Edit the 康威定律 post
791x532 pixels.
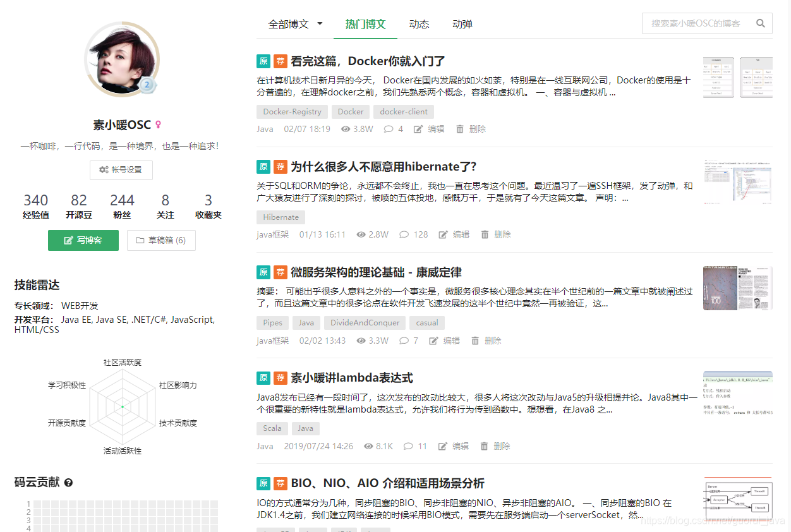point(444,341)
